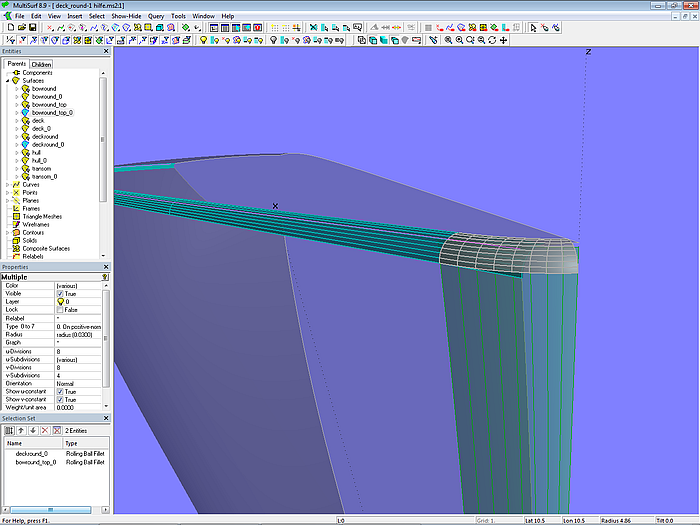Uncheck the Show-u-constant checkbox

pyautogui.click(x=61, y=391)
